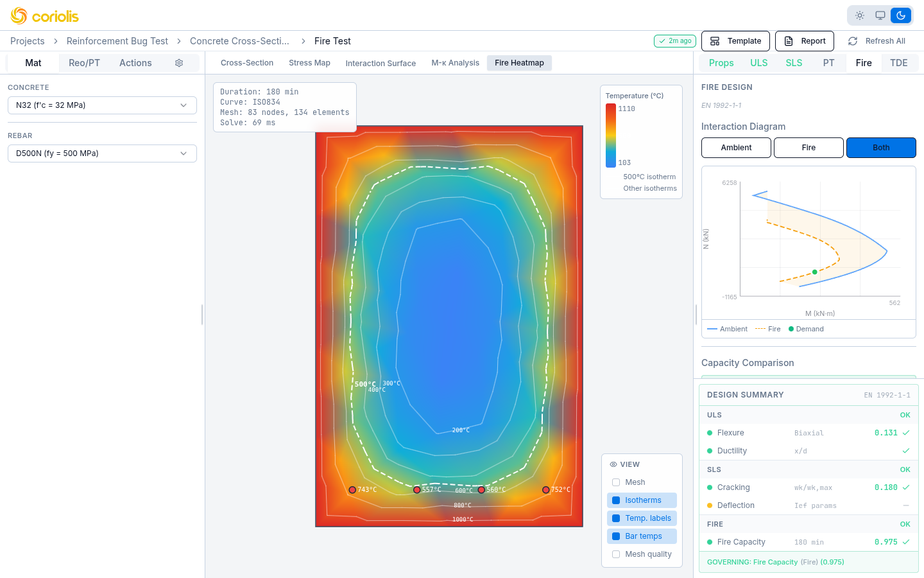
Task: Click red rebar marker labeled 560°C
Action: click(x=481, y=490)
